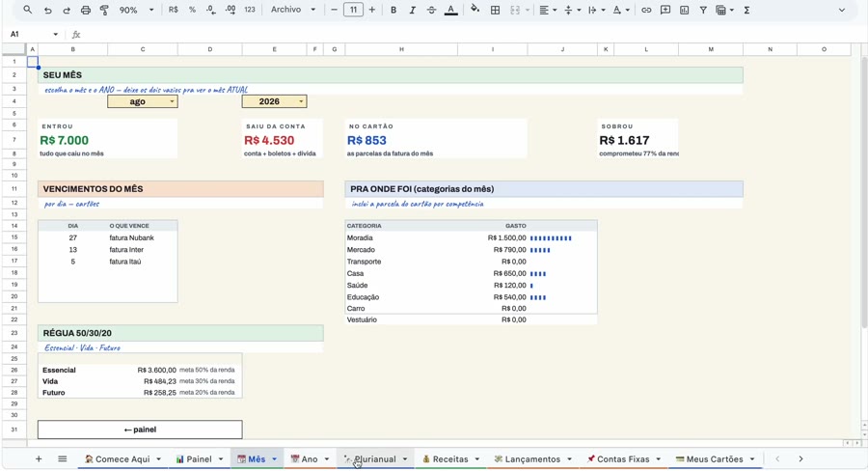This screenshot has height=471, width=868.
Task: Open the search menus magnifier icon
Action: click(x=27, y=10)
